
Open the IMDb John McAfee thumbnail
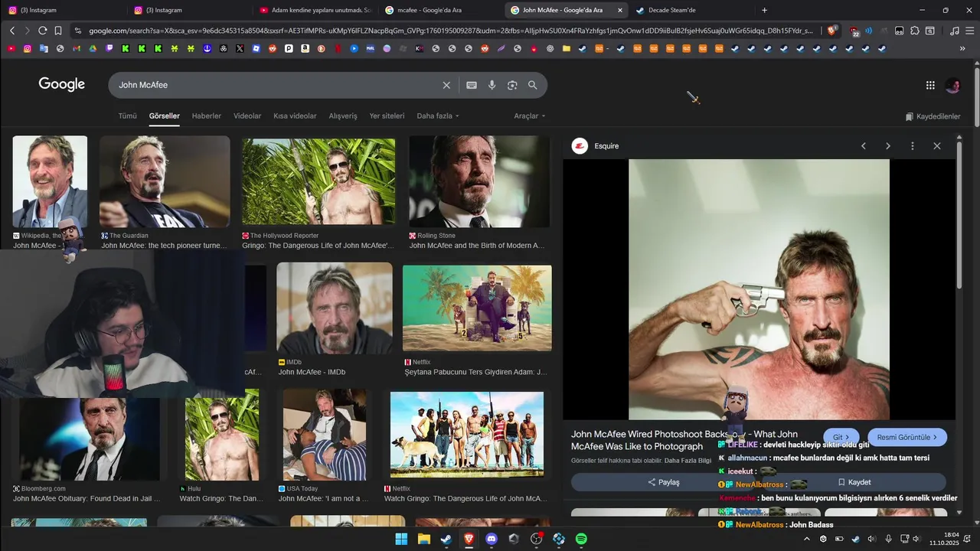click(335, 308)
